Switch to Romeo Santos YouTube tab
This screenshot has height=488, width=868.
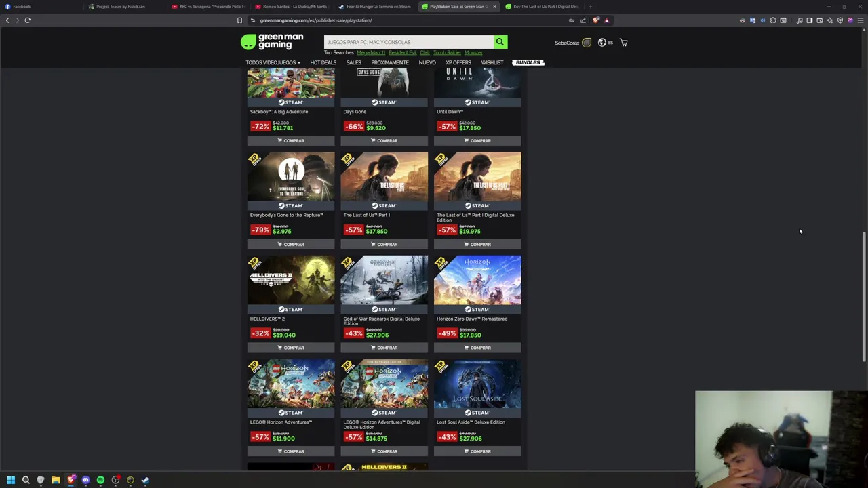pos(292,7)
